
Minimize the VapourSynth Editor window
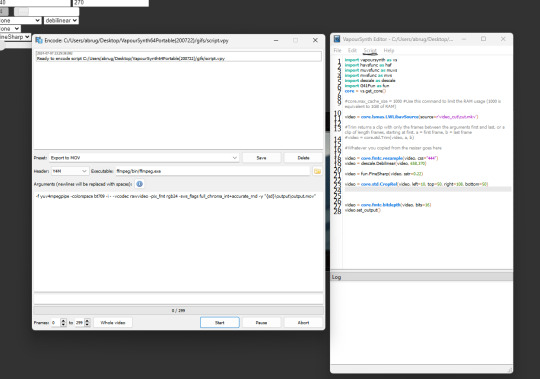pyautogui.click(x=464, y=39)
